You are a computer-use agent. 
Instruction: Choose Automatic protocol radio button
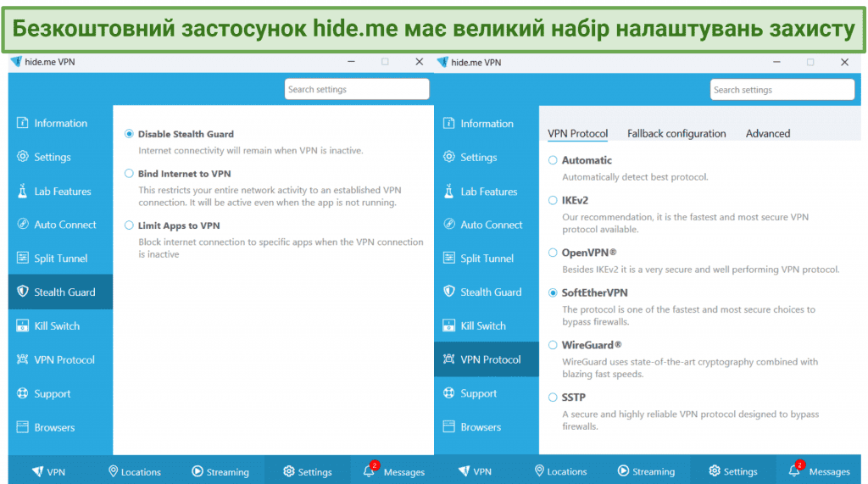pos(553,160)
